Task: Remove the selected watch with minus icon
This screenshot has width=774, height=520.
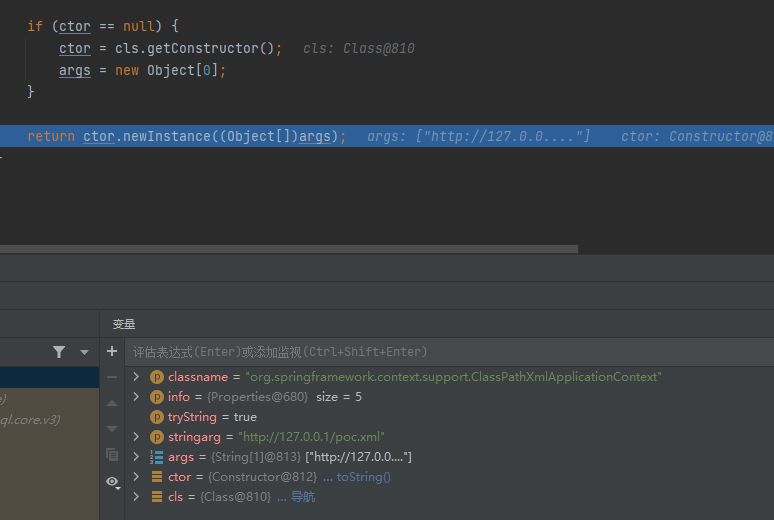Action: point(112,377)
